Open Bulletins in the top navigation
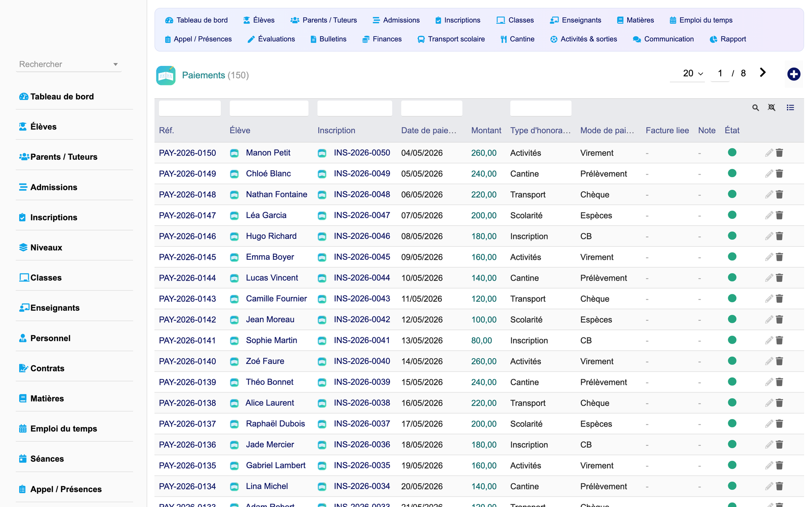 (328, 39)
